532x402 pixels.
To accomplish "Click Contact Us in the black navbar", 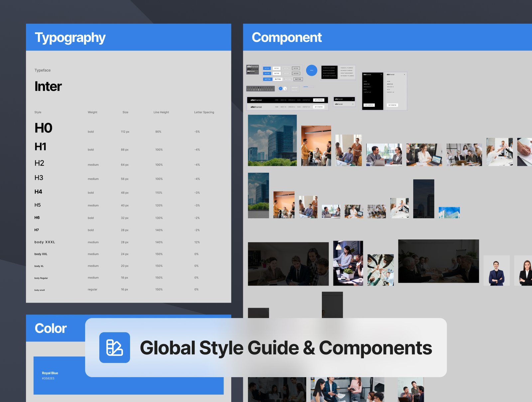I will [x=306, y=100].
